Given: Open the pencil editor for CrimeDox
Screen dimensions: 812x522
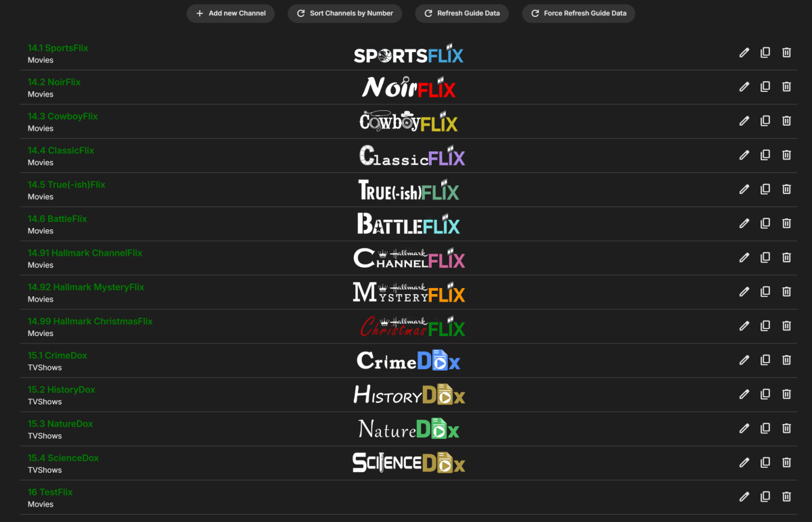Looking at the screenshot, I should 744,360.
